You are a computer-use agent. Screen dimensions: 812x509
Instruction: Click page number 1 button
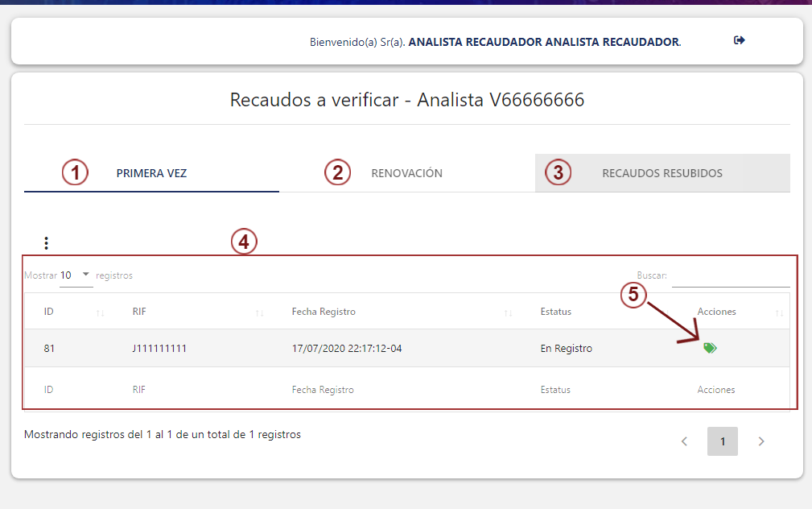coord(723,441)
